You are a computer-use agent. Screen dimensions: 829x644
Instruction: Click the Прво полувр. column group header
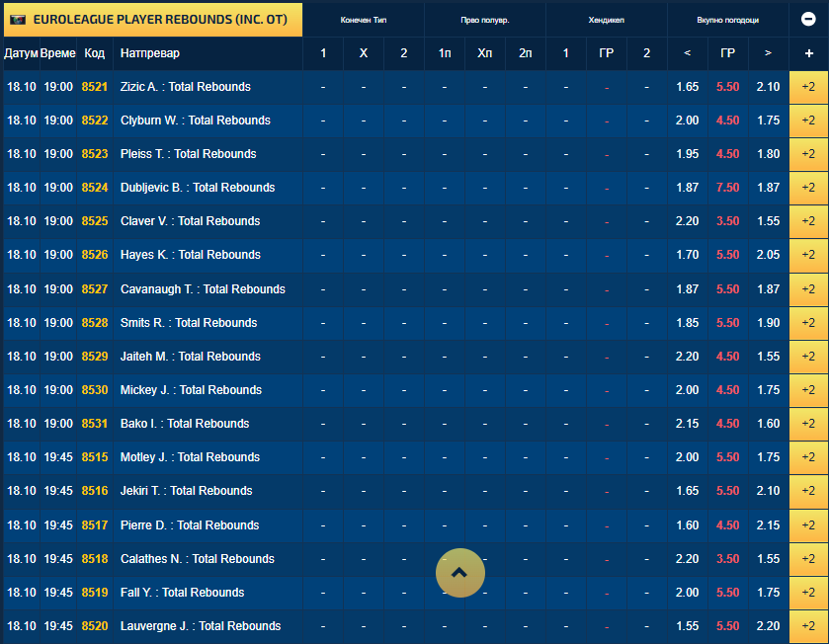pyautogui.click(x=485, y=20)
